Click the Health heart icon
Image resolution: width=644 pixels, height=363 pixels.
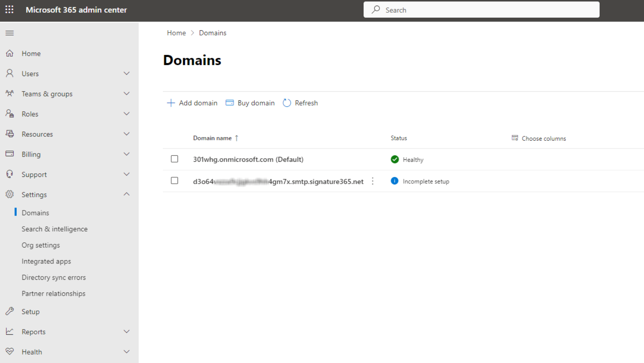point(10,351)
